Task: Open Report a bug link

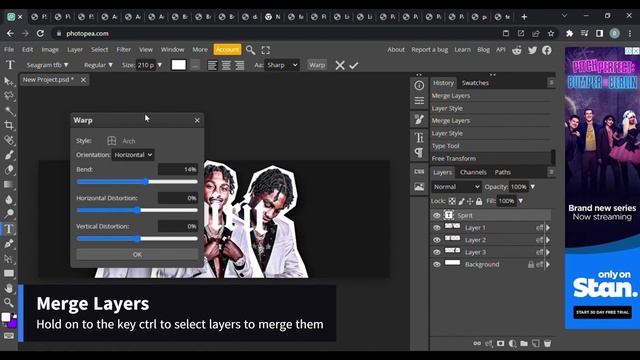Action: click(429, 49)
